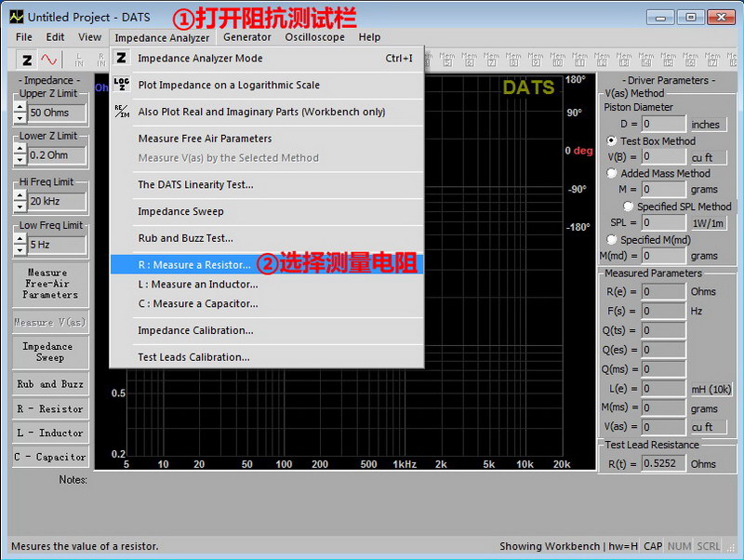This screenshot has width=744, height=560.
Task: Increase the Upper Z Limit stepper
Action: pyautogui.click(x=20, y=107)
